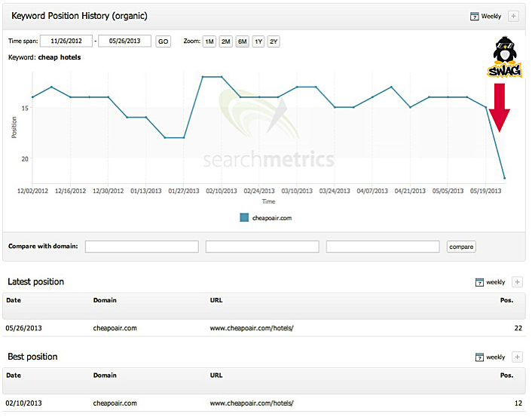Edit the start date field 11/26/2012
The width and height of the screenshot is (532, 420).
click(x=66, y=41)
